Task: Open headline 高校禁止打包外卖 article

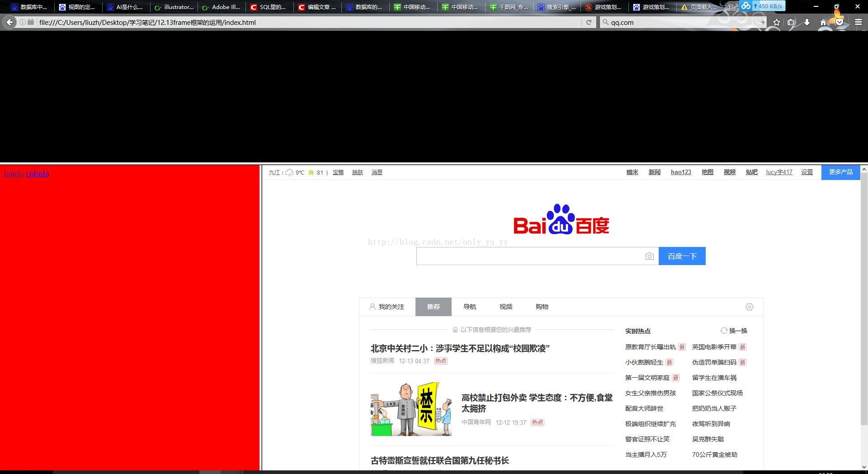Action: coord(537,403)
